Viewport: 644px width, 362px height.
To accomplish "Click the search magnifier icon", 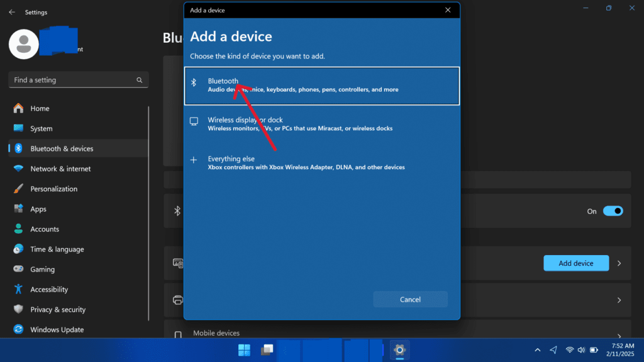I will point(139,80).
